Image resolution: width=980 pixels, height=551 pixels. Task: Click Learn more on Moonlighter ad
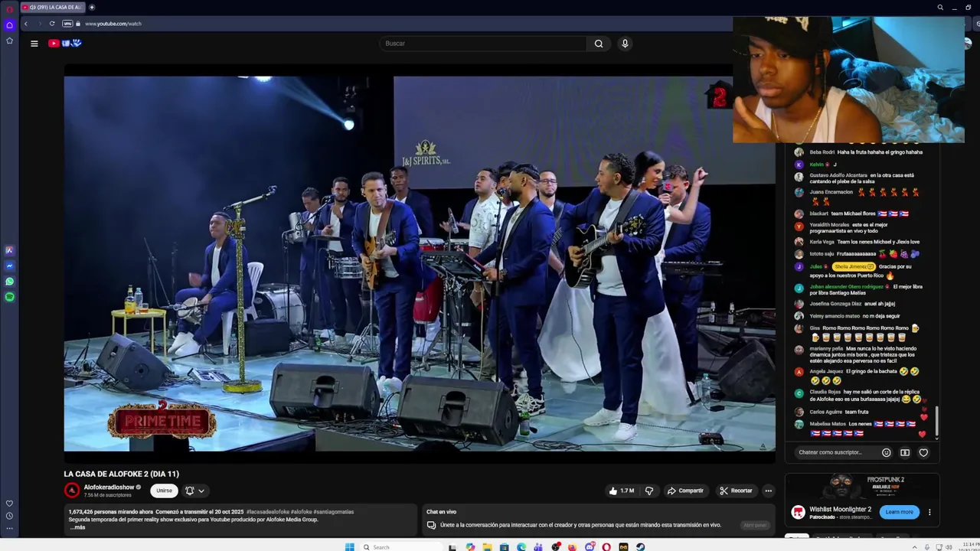coord(899,512)
